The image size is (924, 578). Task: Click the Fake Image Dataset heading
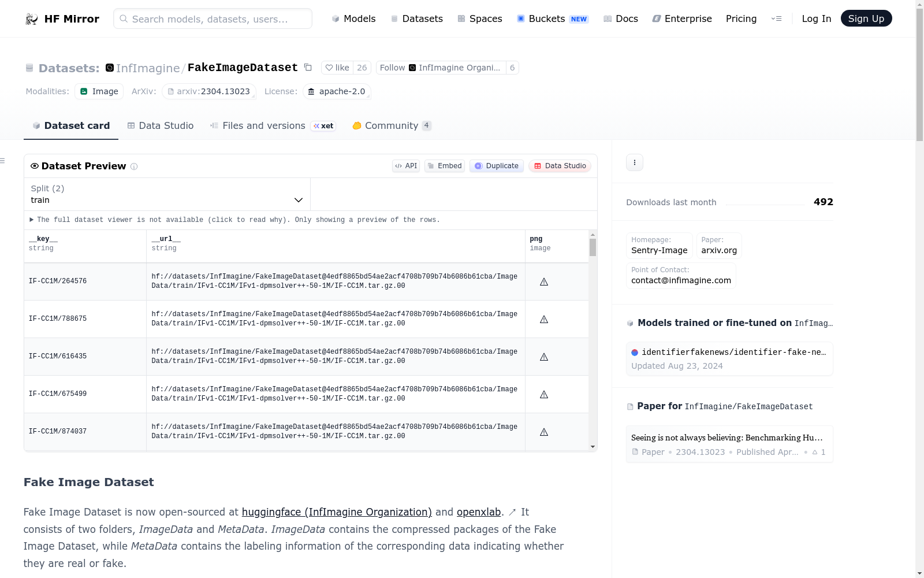point(89,482)
